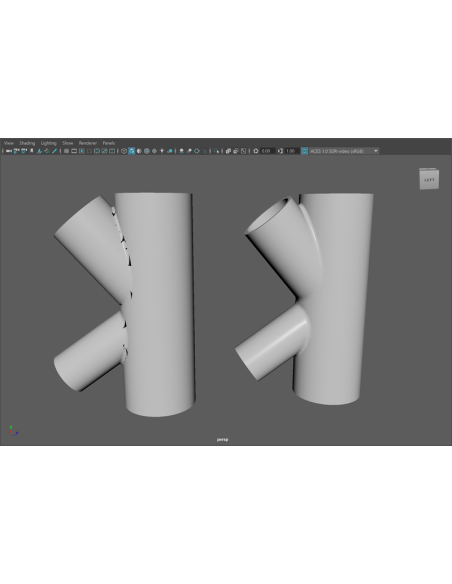The width and height of the screenshot is (452, 584).
Task: Click the axis orientation gizmo
Action: pos(13,431)
